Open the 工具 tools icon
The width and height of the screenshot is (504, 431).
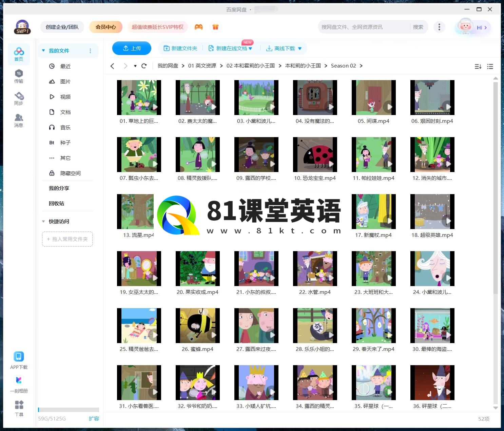19,408
